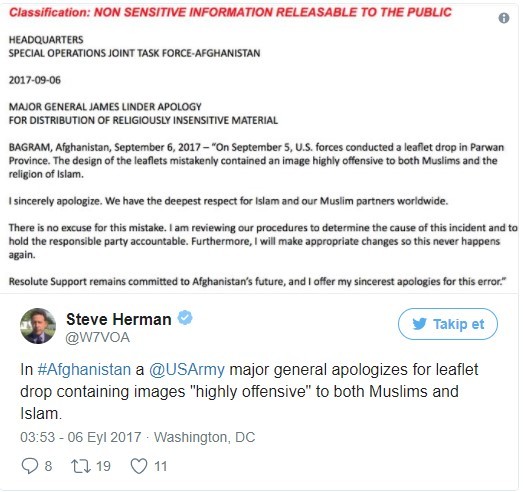The width and height of the screenshot is (523, 492).
Task: Click the Washington, DC location link
Action: [x=204, y=437]
